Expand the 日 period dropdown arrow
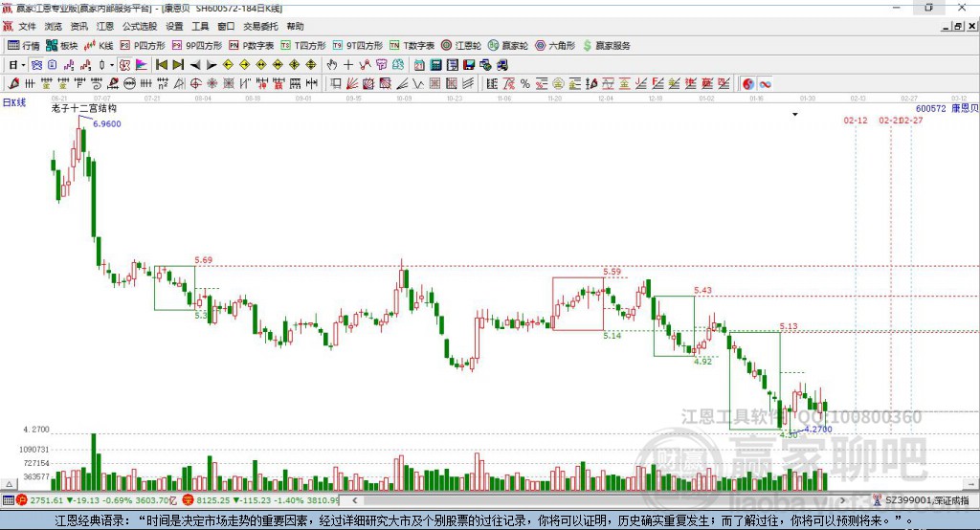 coord(23,65)
